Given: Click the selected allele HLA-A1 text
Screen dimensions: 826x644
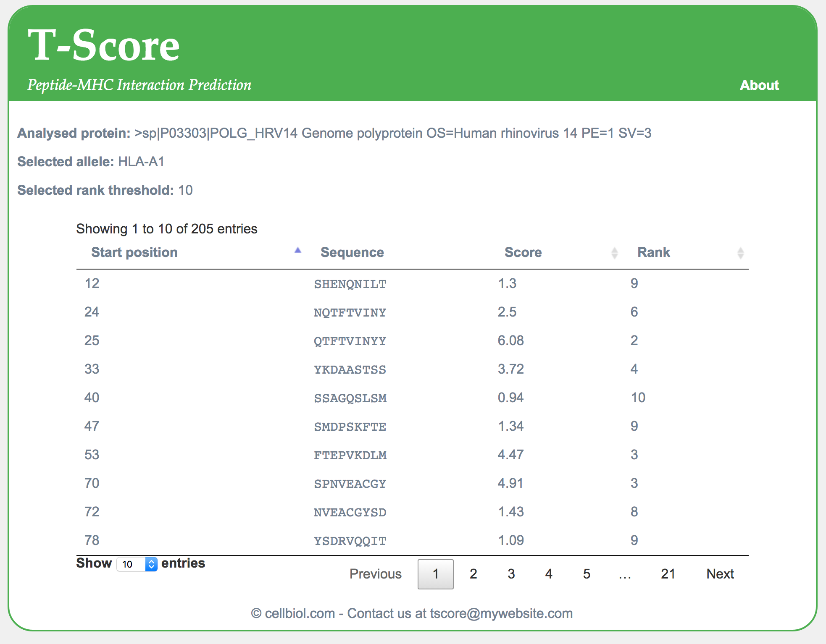Looking at the screenshot, I should click(141, 162).
